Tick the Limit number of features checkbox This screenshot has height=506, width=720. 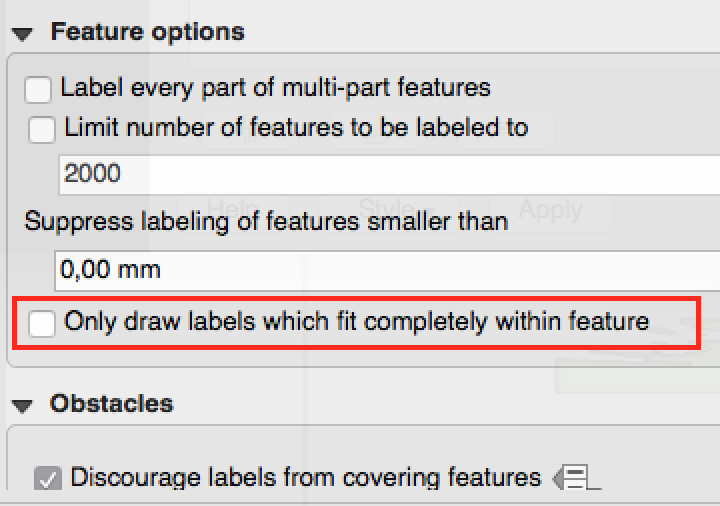(42, 129)
